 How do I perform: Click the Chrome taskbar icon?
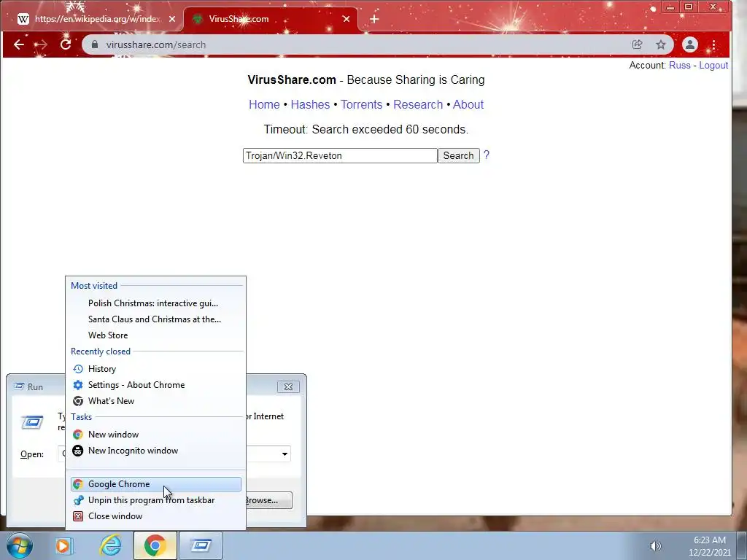click(155, 545)
